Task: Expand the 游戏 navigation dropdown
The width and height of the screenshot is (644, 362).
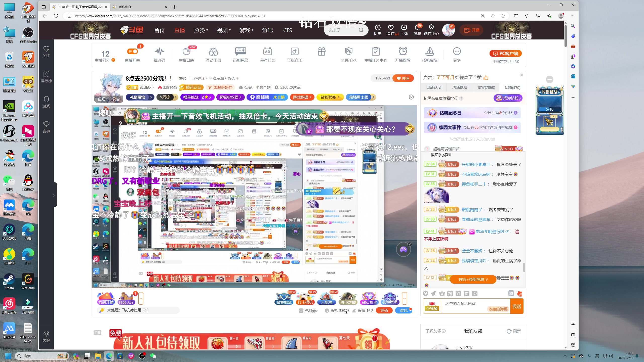Action: tap(246, 30)
